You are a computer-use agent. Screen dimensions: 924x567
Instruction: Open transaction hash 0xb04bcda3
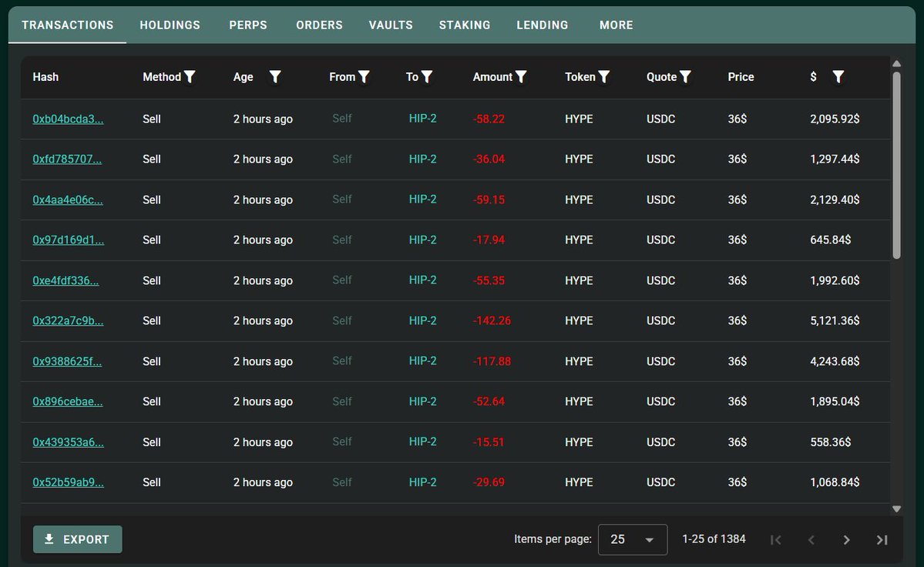coord(68,119)
